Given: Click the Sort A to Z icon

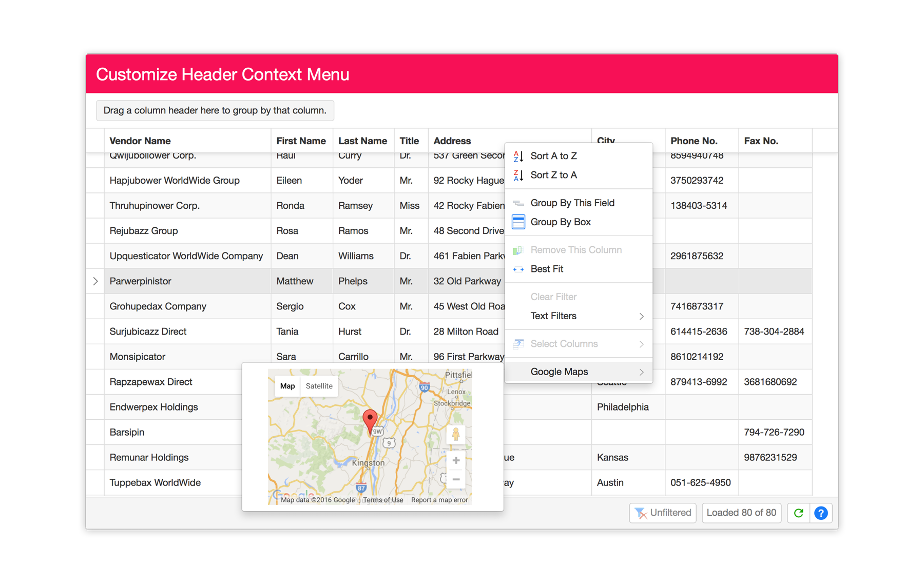Looking at the screenshot, I should pyautogui.click(x=518, y=156).
